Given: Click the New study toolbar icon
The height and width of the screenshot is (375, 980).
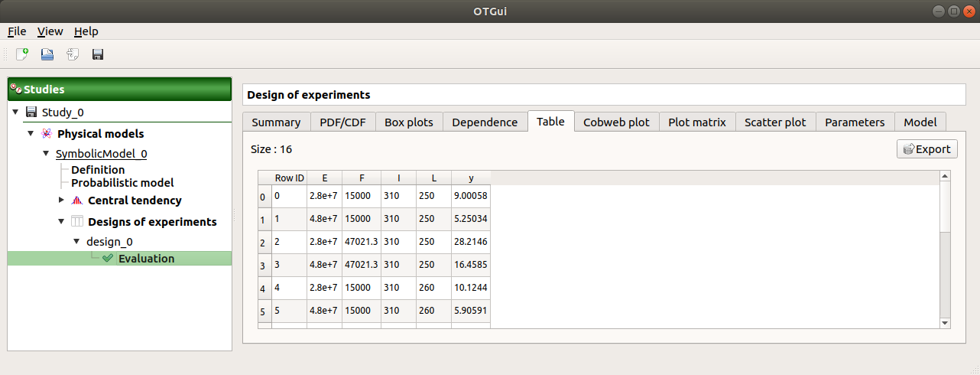Looking at the screenshot, I should click(22, 54).
